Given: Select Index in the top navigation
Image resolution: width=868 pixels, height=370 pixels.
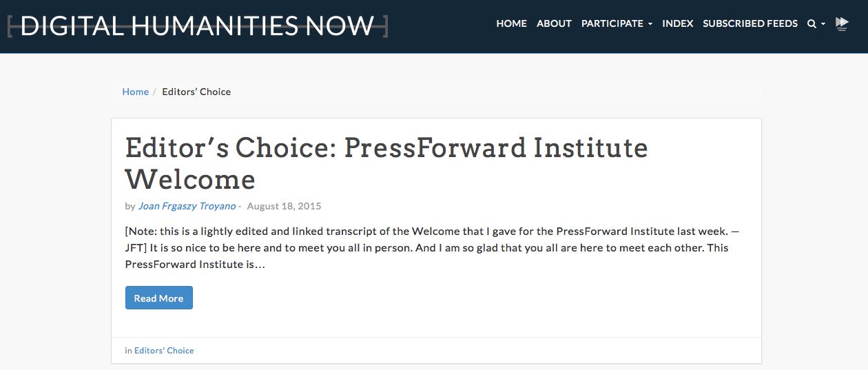Looking at the screenshot, I should coord(678,23).
